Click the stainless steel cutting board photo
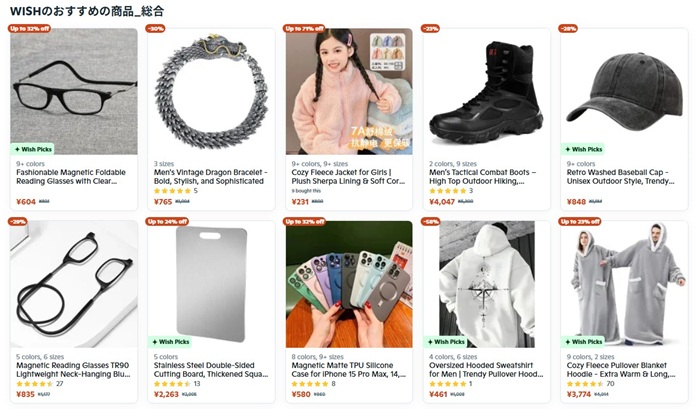This screenshot has width=700, height=409. point(212,284)
